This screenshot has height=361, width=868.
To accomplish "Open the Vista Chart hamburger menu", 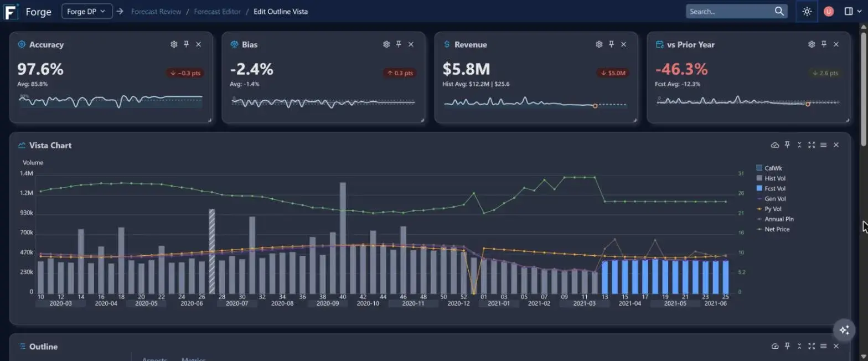I will click(x=823, y=145).
